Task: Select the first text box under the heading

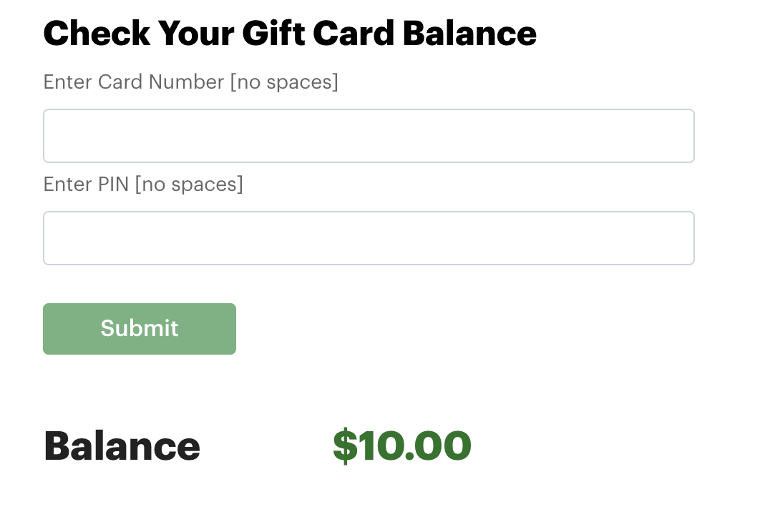Action: [x=369, y=136]
